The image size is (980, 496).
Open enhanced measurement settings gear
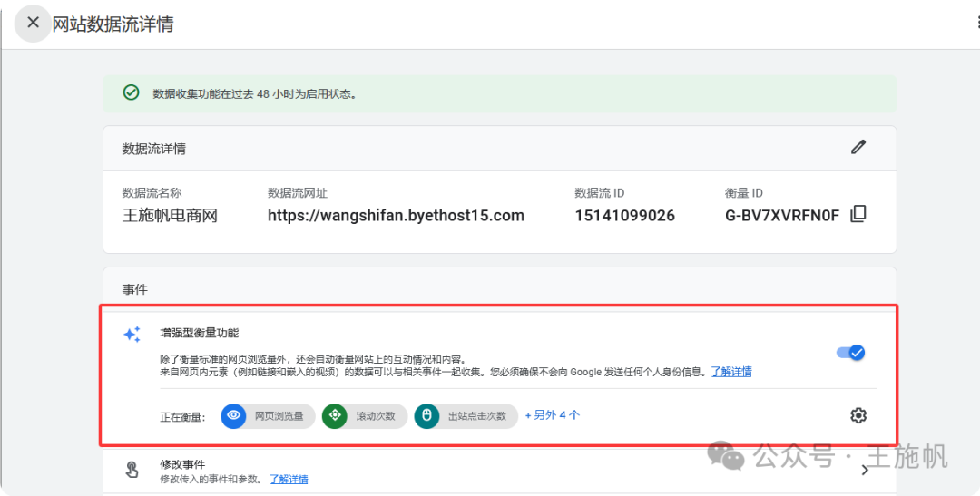858,415
